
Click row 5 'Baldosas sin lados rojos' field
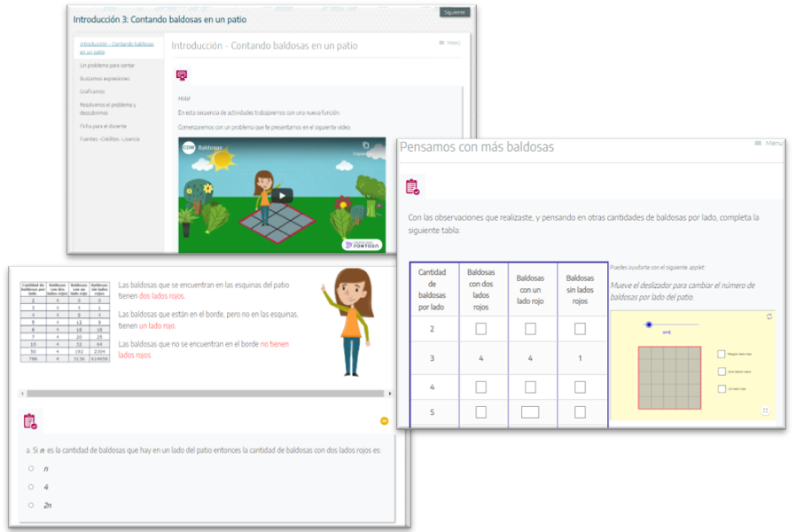[x=580, y=412]
